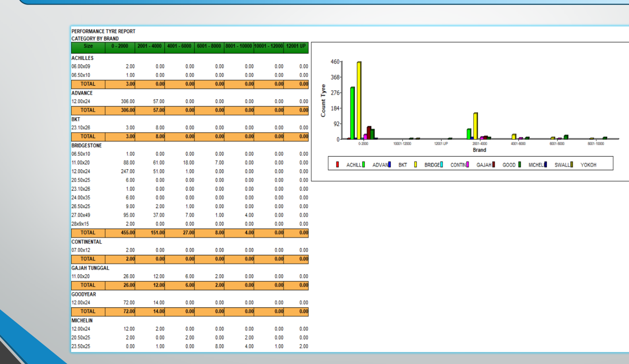Click the red ACHILL legend swatch

pyautogui.click(x=338, y=165)
